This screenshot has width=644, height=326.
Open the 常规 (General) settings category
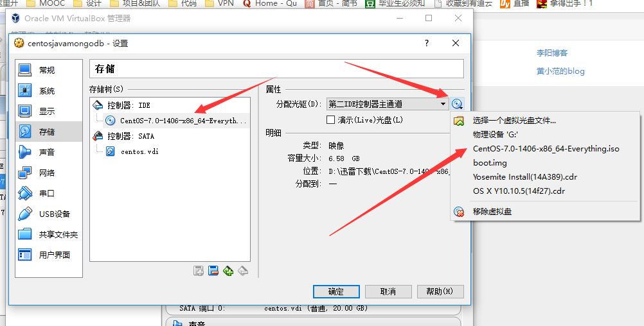(48, 70)
